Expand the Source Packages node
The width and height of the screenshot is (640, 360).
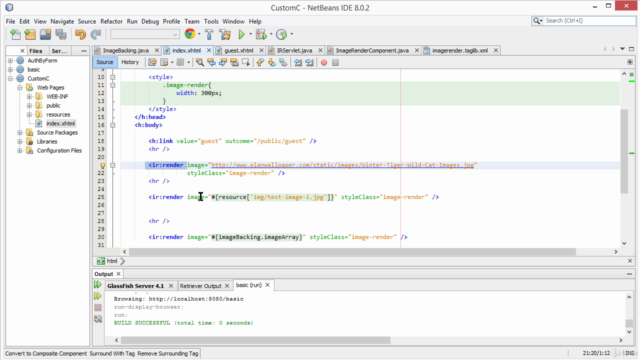(20, 133)
